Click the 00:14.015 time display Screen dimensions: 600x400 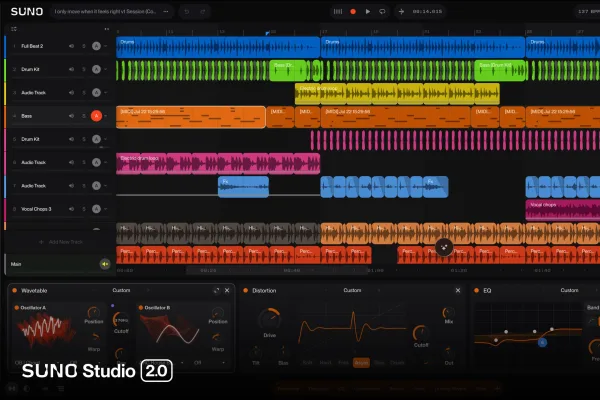pos(427,11)
